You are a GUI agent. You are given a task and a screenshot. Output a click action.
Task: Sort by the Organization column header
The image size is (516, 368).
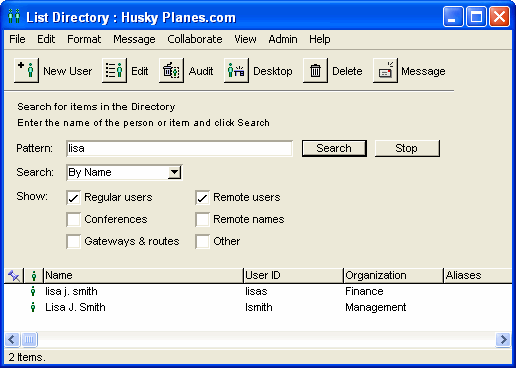click(x=393, y=276)
